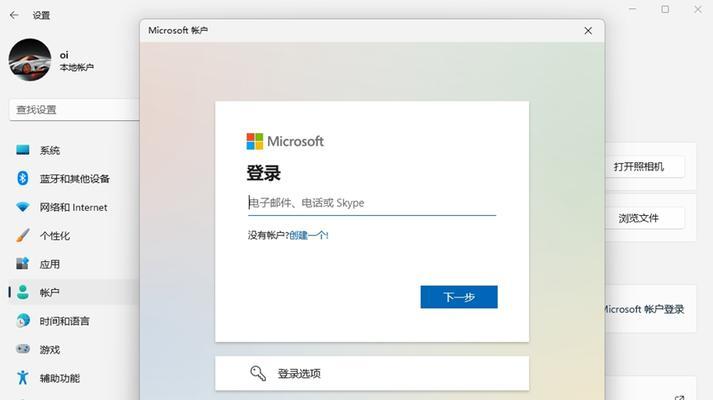Click the paintbrush personalization icon

23,235
